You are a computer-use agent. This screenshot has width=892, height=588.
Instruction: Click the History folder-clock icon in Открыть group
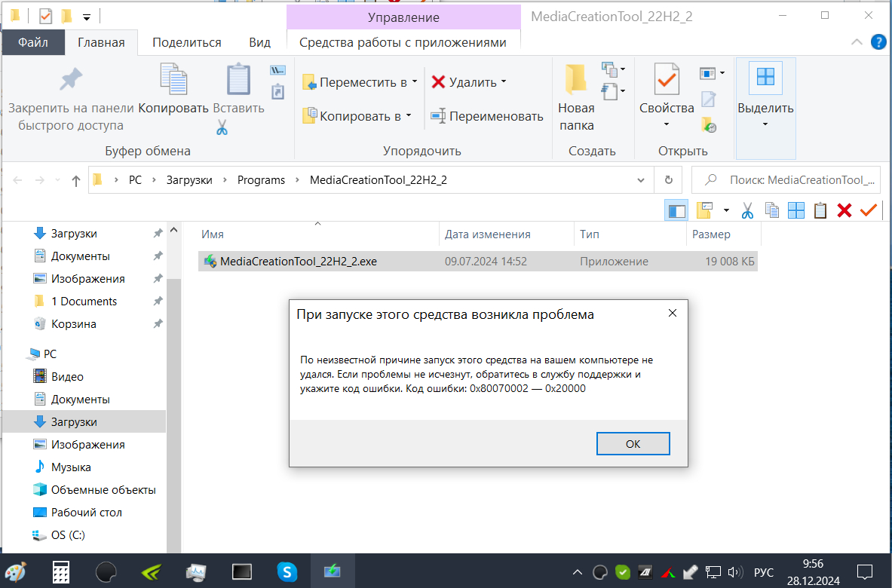coord(709,124)
